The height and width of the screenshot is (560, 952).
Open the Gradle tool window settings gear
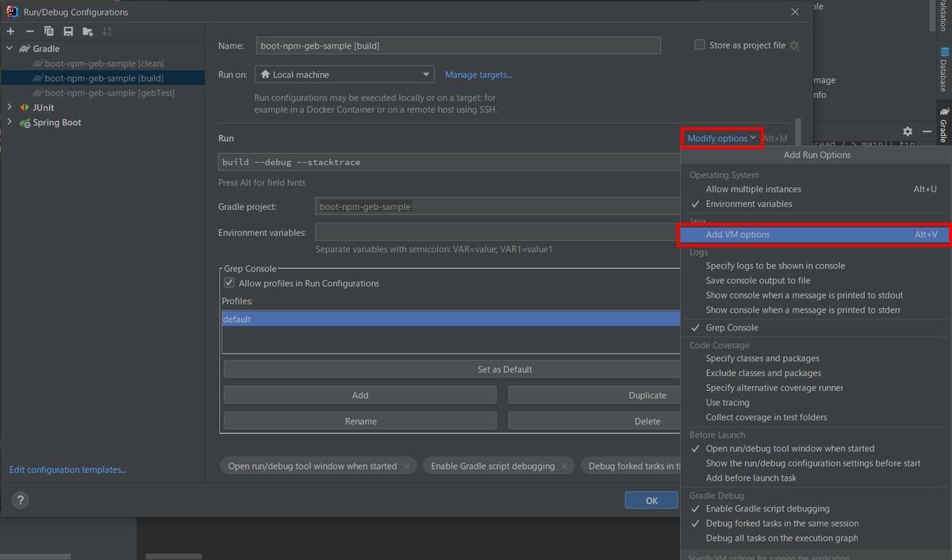coord(908,131)
